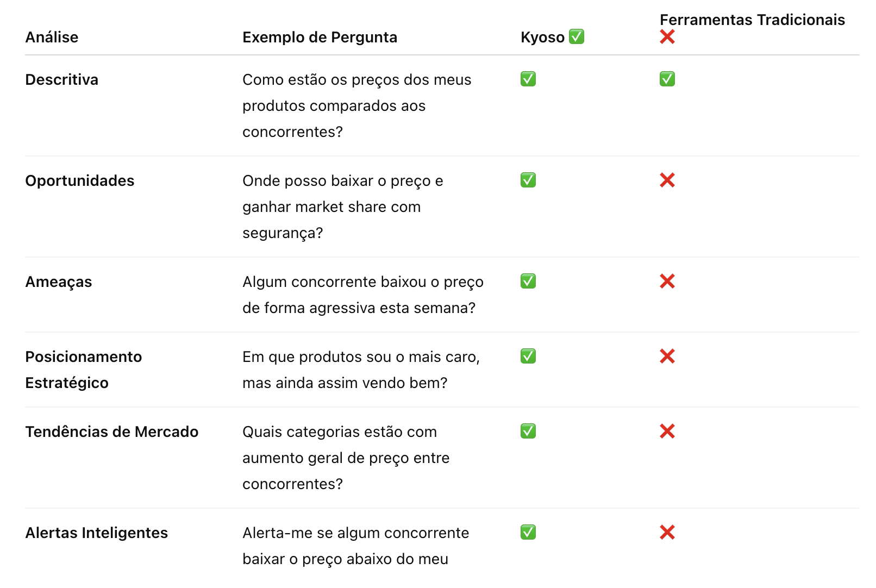
Task: Click Kyoso checkmark in Posicionamento Estratégico row
Action: pos(528,356)
